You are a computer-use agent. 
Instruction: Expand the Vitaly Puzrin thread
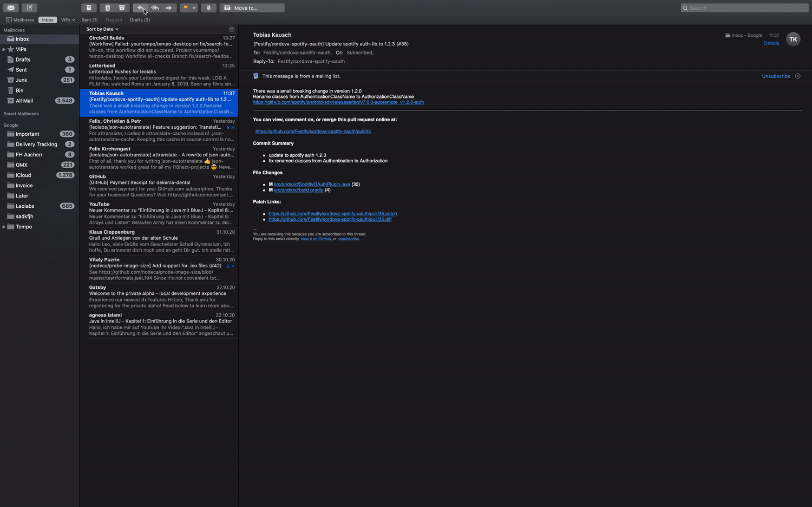[231, 266]
